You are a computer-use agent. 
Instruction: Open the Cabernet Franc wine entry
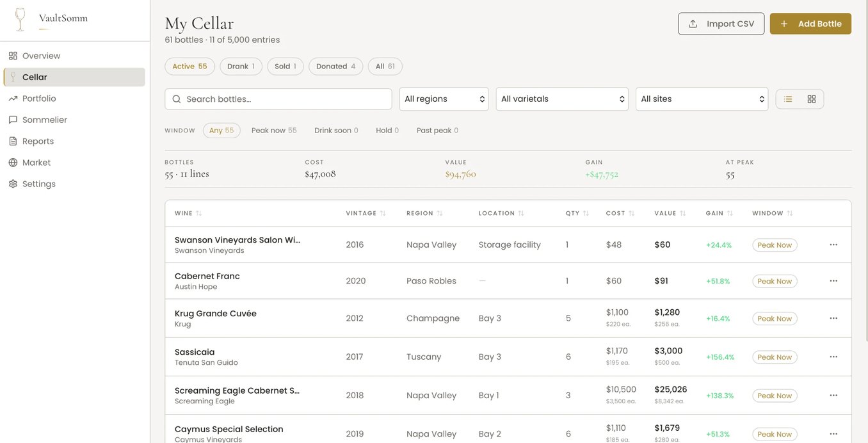207,277
